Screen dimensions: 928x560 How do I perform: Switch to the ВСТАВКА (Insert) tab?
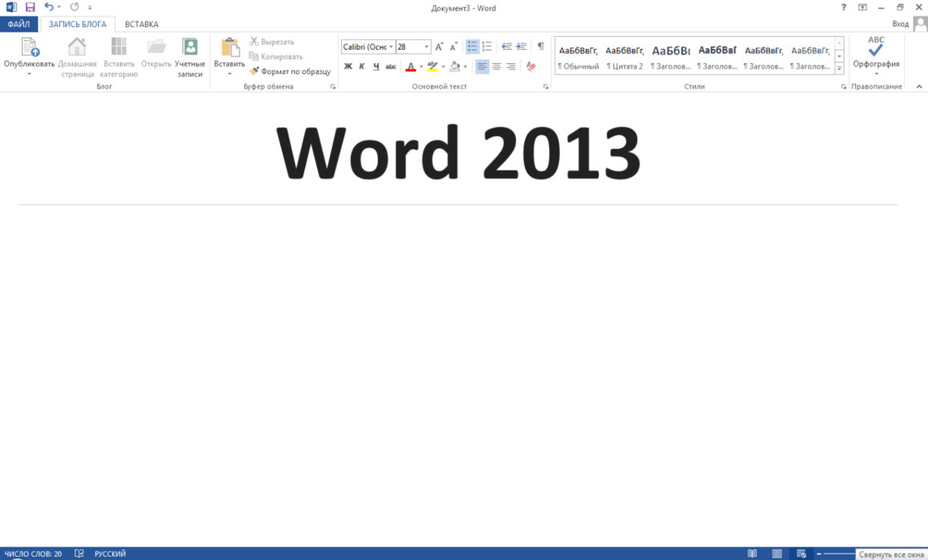[x=142, y=24]
